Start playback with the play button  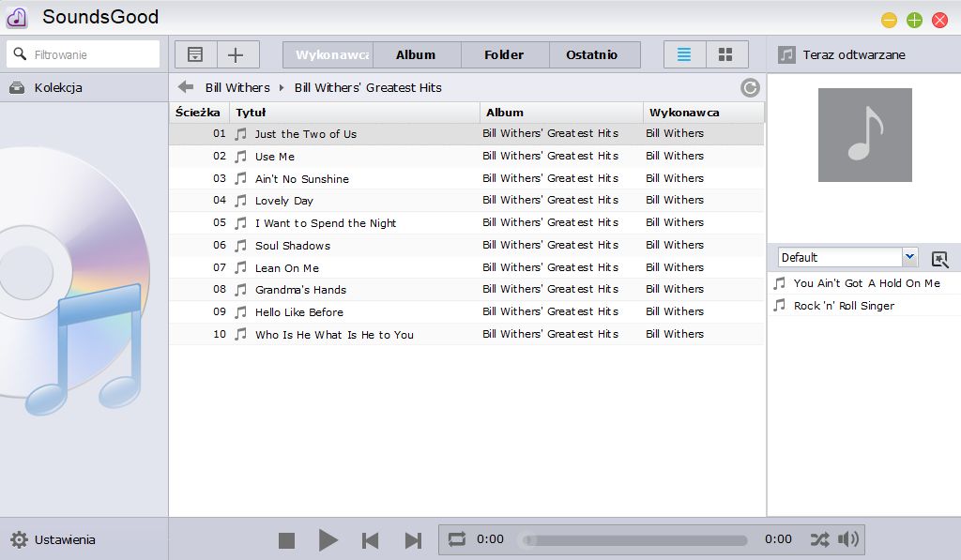(x=328, y=540)
